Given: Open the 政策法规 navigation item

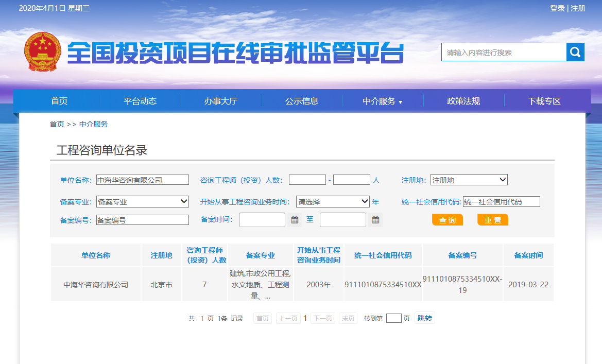Looking at the screenshot, I should point(463,101).
